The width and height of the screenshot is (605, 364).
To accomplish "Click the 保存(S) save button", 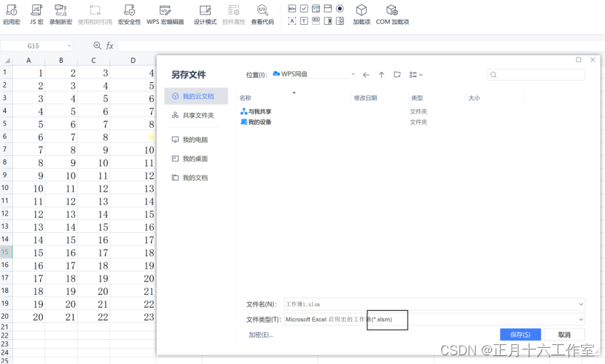I will (520, 334).
